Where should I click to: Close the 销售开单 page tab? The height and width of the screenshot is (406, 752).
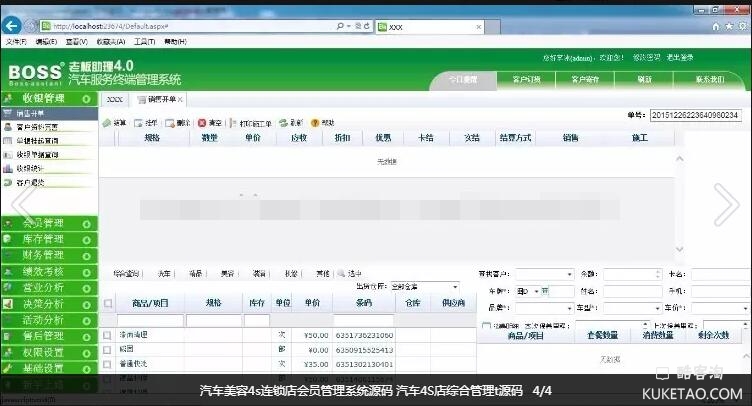pos(180,100)
